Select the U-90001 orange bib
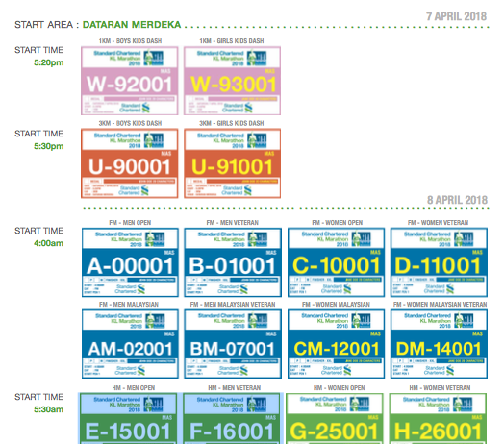The height and width of the screenshot is (444, 504). pyautogui.click(x=130, y=163)
